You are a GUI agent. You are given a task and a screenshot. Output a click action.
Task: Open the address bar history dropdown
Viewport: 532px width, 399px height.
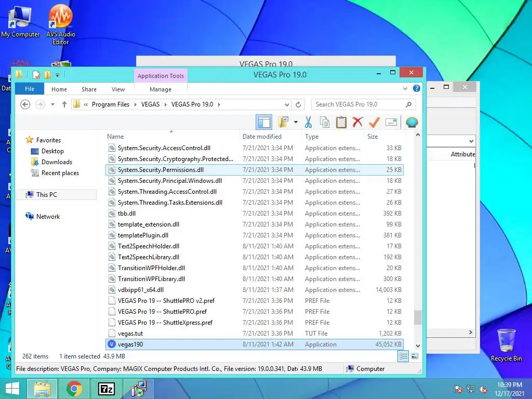287,104
